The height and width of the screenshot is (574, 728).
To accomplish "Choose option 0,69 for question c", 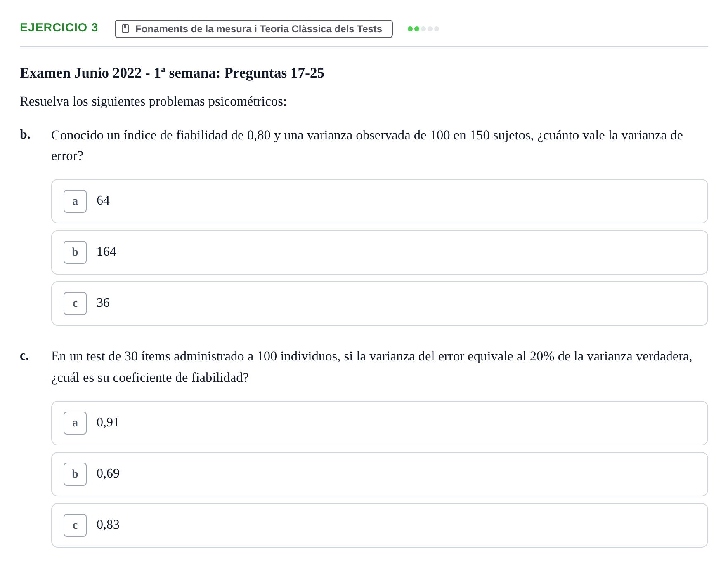I will click(x=380, y=474).
